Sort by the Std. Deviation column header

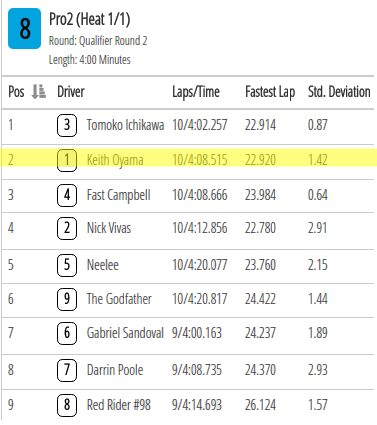[339, 92]
